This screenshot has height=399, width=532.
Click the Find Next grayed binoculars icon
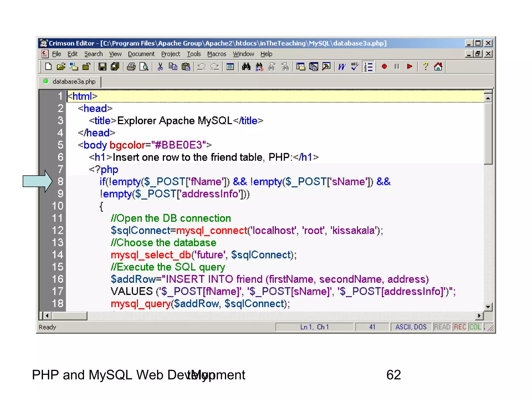272,67
